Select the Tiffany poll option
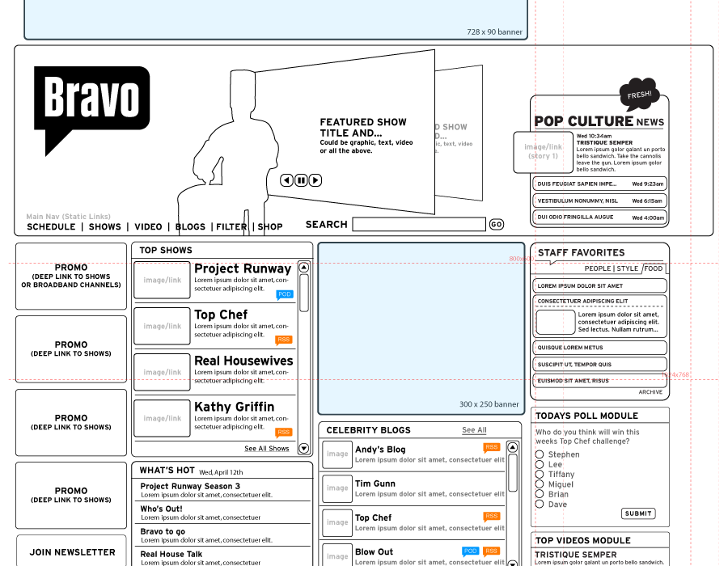This screenshot has height=566, width=728. pos(540,474)
